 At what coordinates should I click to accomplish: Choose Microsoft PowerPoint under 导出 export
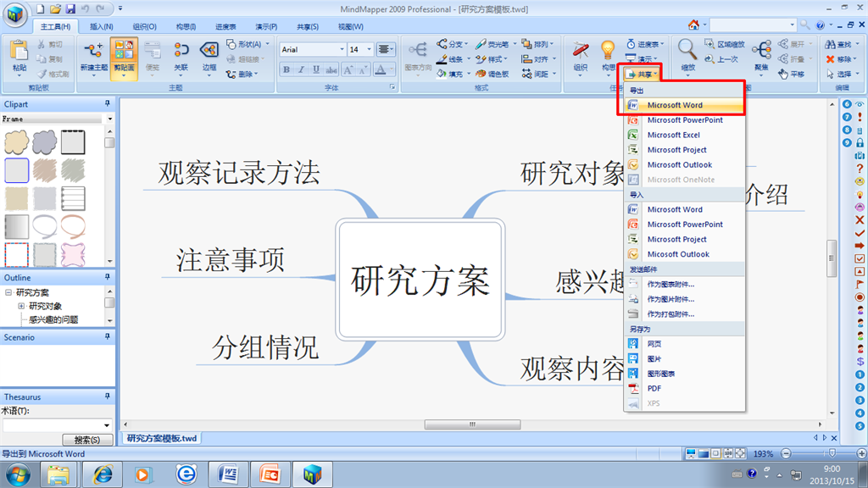pos(684,120)
